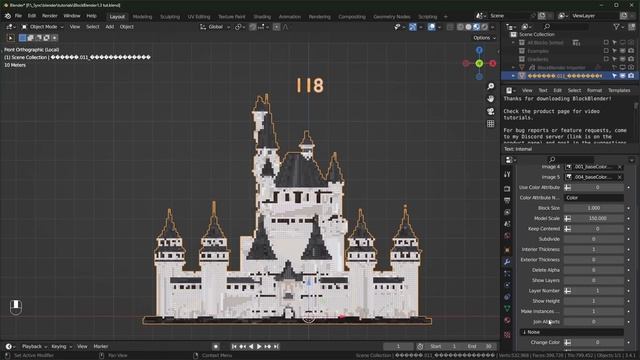The width and height of the screenshot is (640, 360).
Task: Open the Window menu
Action: tap(72, 16)
